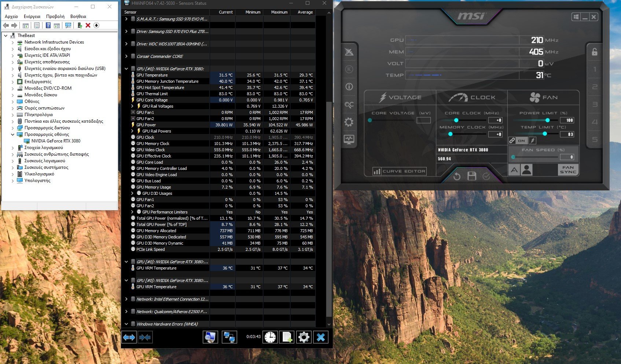Viewport: 621px width, 364px height.
Task: Open Προβολή menu
Action: tap(55, 16)
